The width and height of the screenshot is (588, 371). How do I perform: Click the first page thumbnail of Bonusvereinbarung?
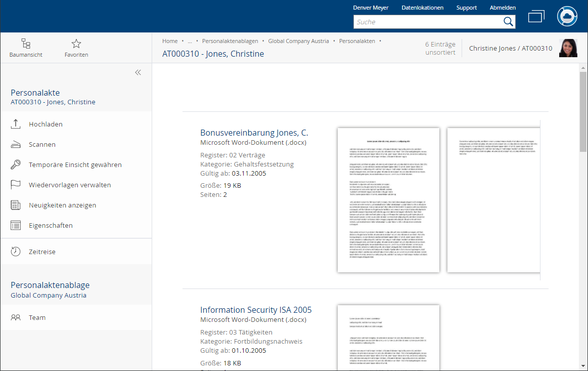click(x=388, y=200)
